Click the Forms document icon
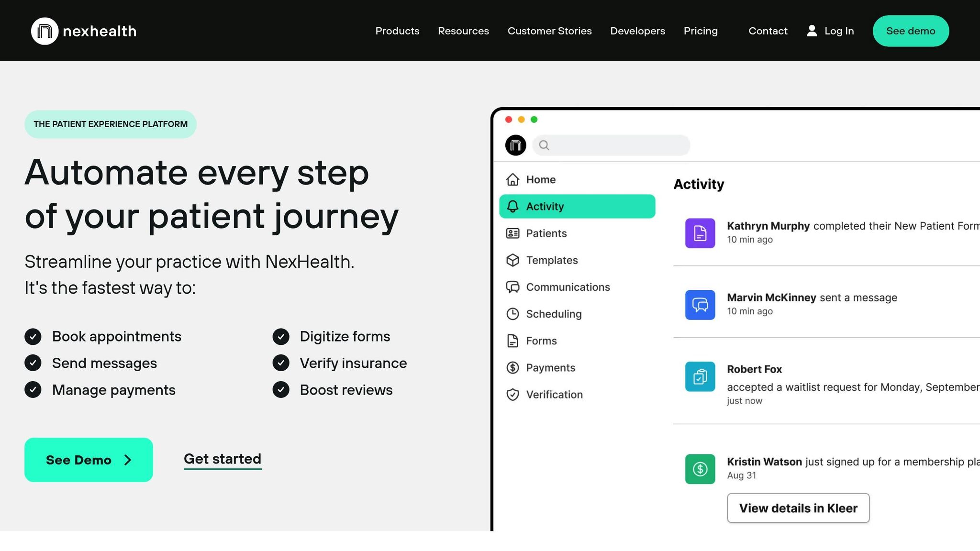 (512, 341)
